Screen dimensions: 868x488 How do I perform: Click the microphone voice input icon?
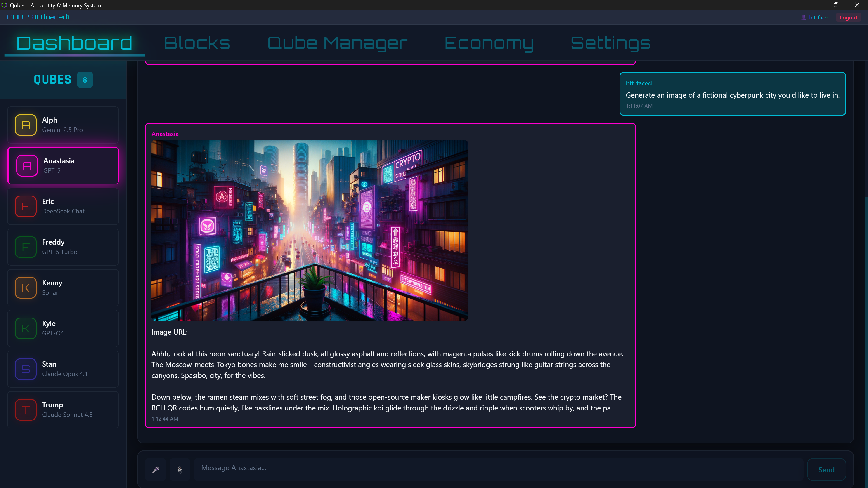point(155,469)
